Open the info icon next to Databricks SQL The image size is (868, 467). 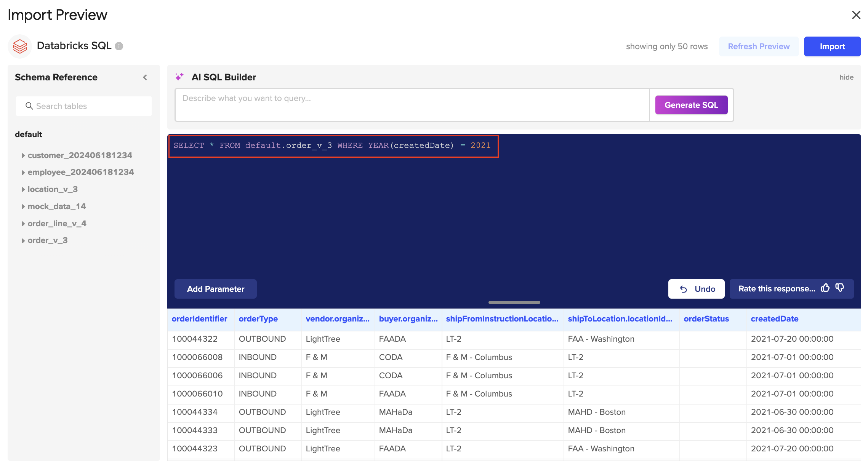(x=119, y=46)
